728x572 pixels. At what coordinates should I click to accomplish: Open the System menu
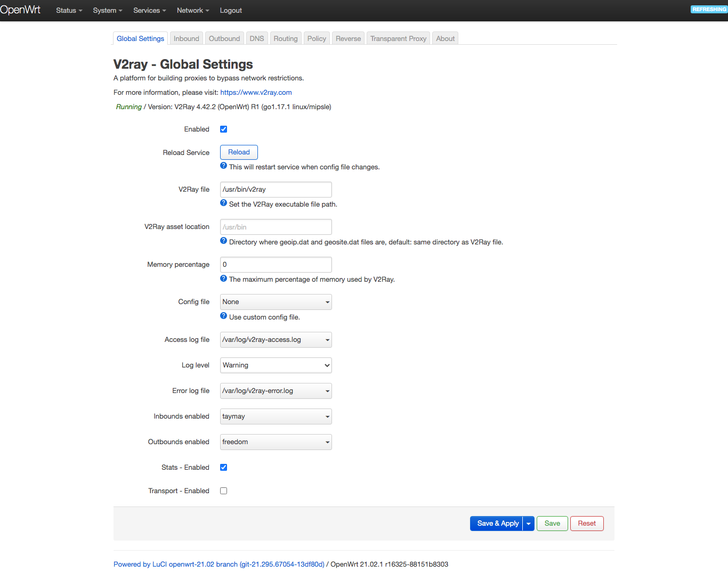point(108,11)
